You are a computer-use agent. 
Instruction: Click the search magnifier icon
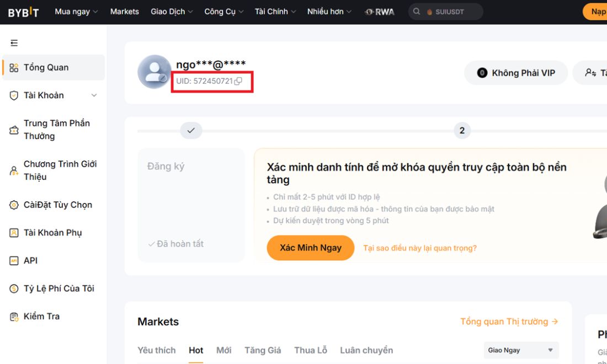[417, 12]
